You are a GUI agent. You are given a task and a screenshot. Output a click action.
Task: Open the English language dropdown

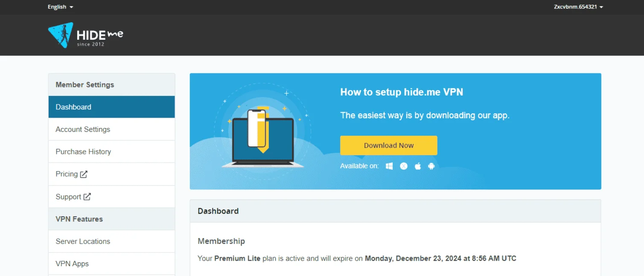coord(60,7)
